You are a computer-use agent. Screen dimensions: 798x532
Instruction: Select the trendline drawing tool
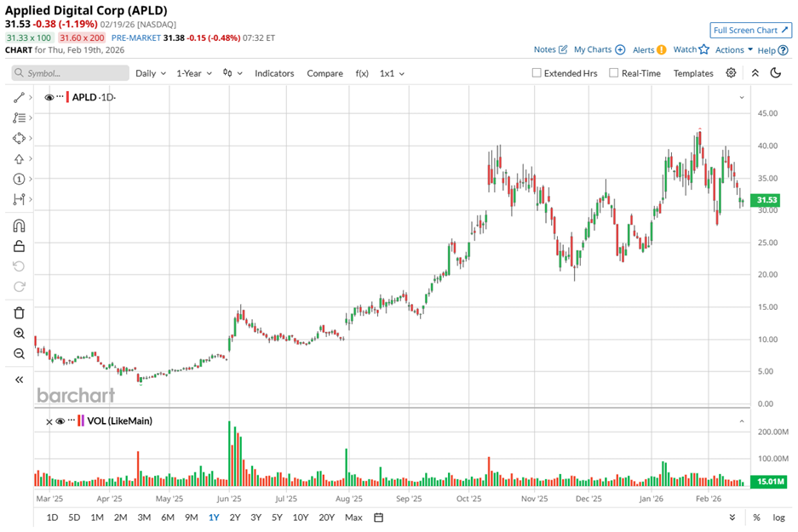(x=19, y=98)
